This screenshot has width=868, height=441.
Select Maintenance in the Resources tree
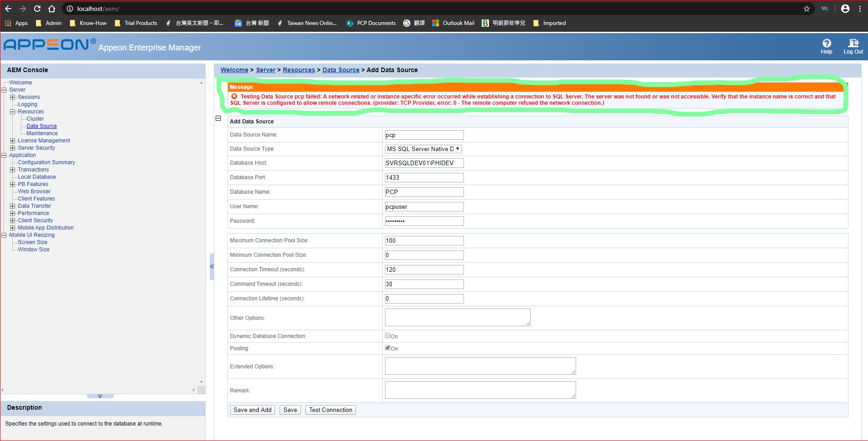(x=42, y=133)
